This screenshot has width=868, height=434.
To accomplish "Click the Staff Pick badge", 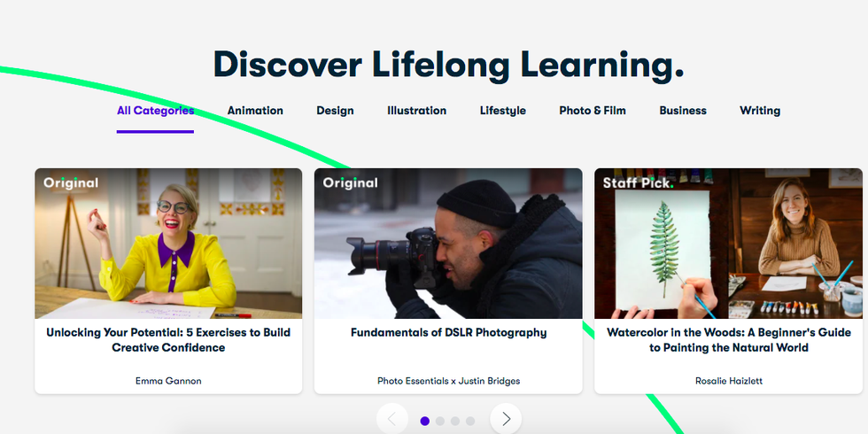I will (638, 182).
